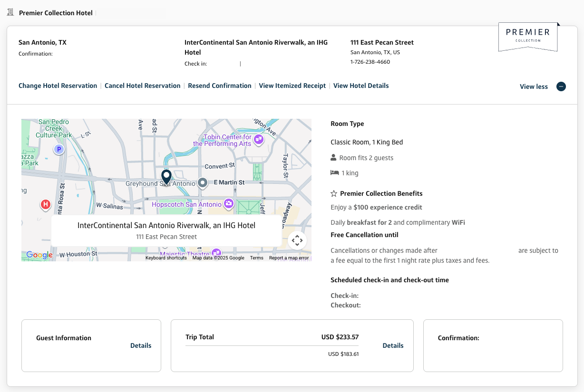
Task: Click the Google logo on the map
Action: [x=39, y=255]
